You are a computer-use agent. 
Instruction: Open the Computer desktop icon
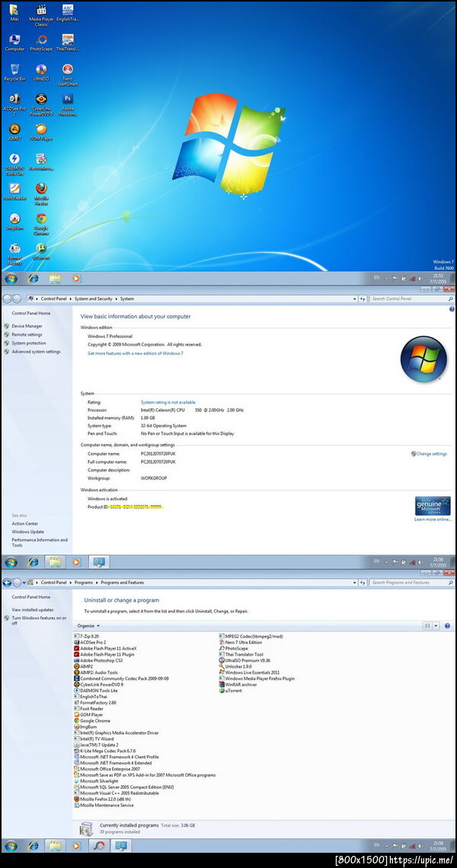(14, 43)
